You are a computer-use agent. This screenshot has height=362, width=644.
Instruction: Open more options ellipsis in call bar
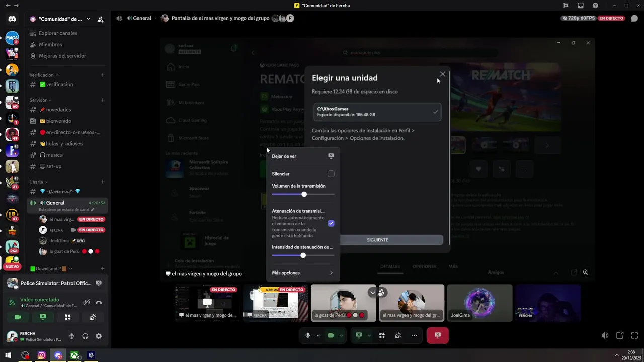(414, 335)
